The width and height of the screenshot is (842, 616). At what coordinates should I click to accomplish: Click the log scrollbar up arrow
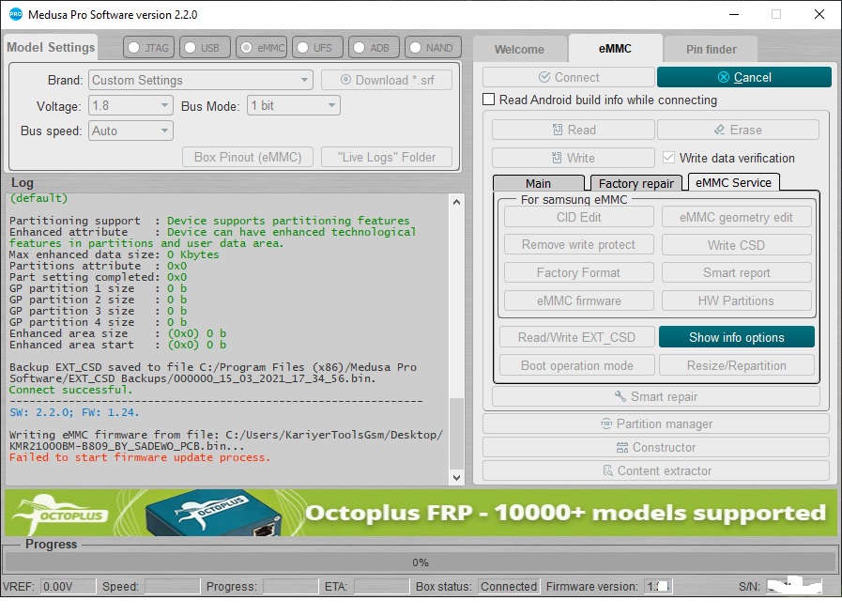click(456, 203)
